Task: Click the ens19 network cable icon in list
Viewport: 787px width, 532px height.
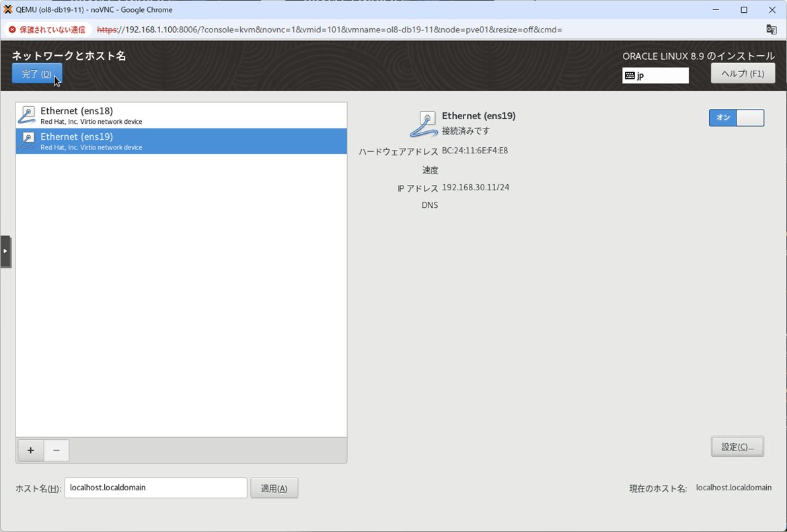Action: (27, 141)
